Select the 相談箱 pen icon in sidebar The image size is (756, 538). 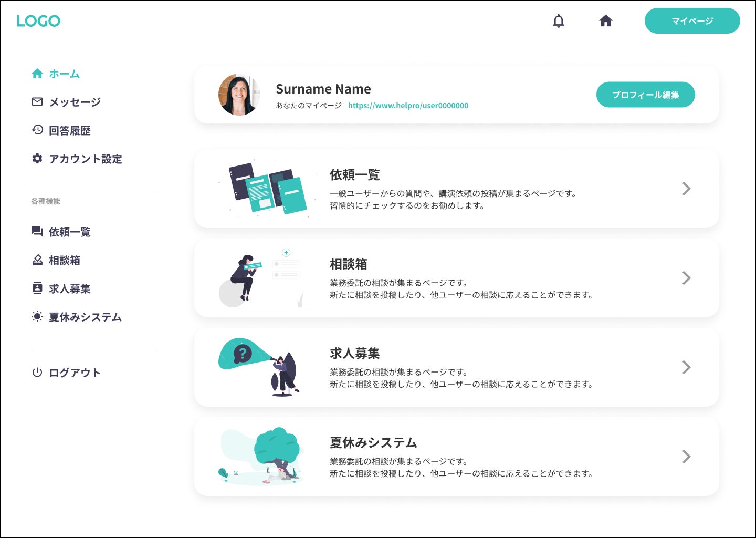point(37,260)
